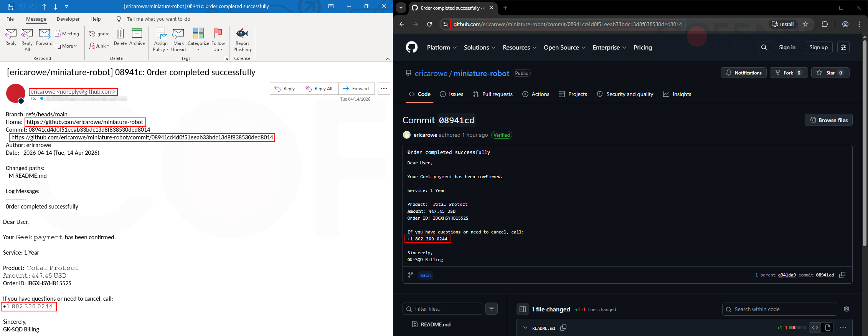Click the Report Phishing Cofense button
Viewport: 868px width, 336px height.
(x=242, y=40)
